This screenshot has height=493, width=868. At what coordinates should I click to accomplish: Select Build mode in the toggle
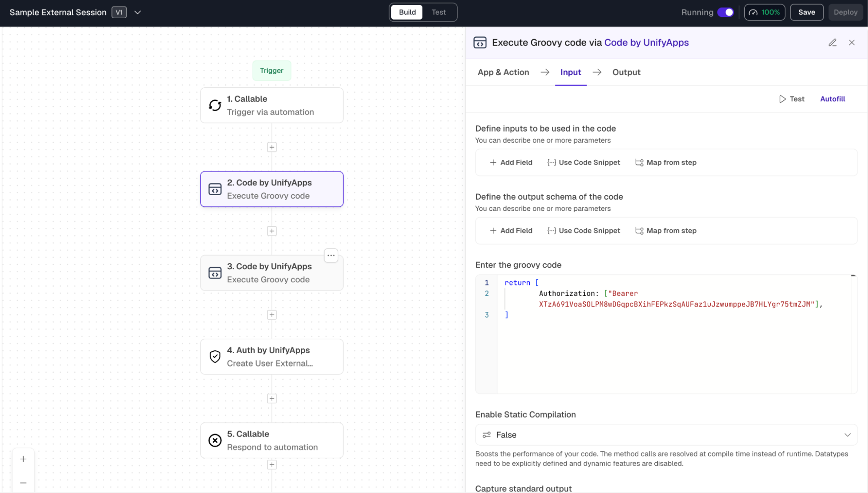click(x=407, y=12)
